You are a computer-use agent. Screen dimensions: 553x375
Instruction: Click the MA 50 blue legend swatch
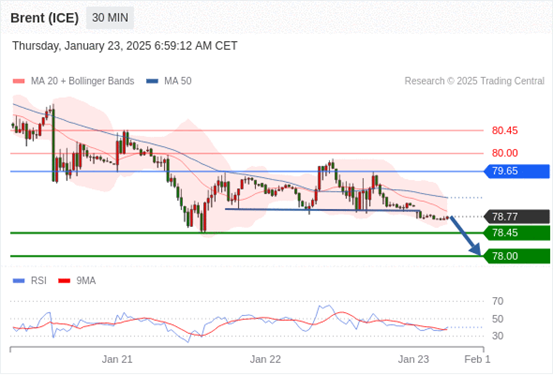pos(152,81)
